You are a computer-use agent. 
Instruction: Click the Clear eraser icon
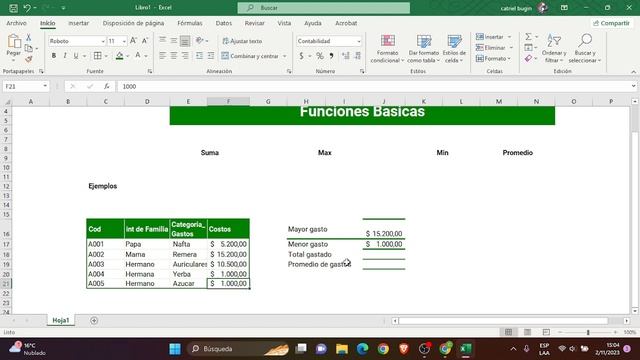[x=528, y=59]
